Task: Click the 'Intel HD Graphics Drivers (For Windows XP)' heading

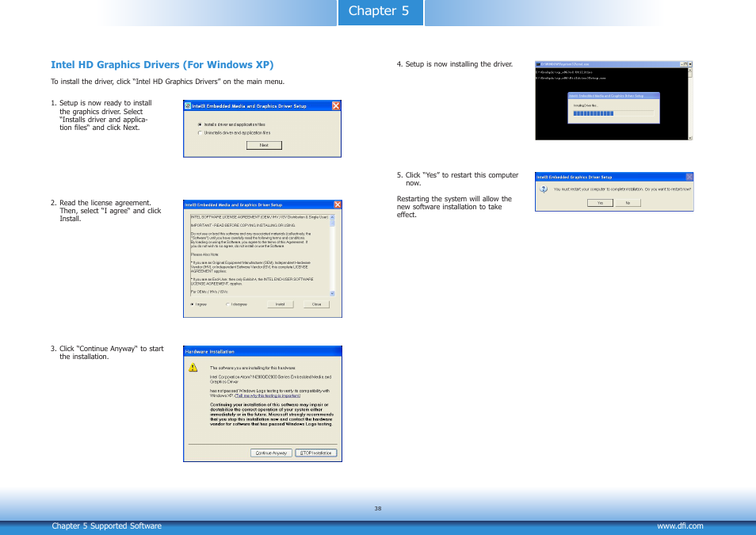Action: click(x=162, y=65)
